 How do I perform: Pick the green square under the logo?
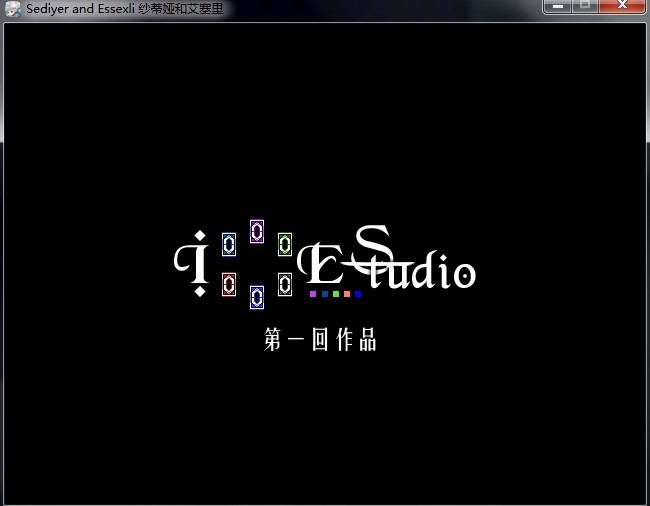pos(336,294)
